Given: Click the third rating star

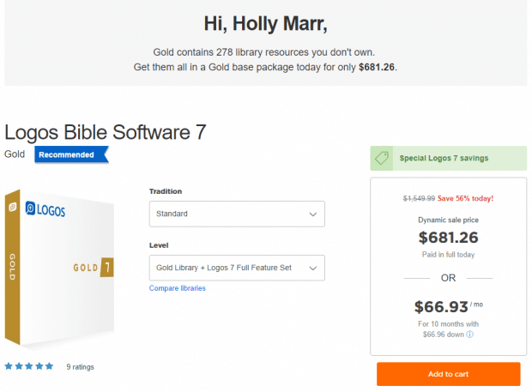Looking at the screenshot, I should pyautogui.click(x=29, y=366).
